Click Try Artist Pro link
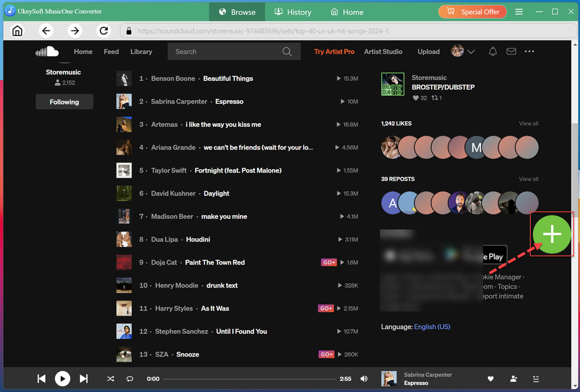 point(334,51)
